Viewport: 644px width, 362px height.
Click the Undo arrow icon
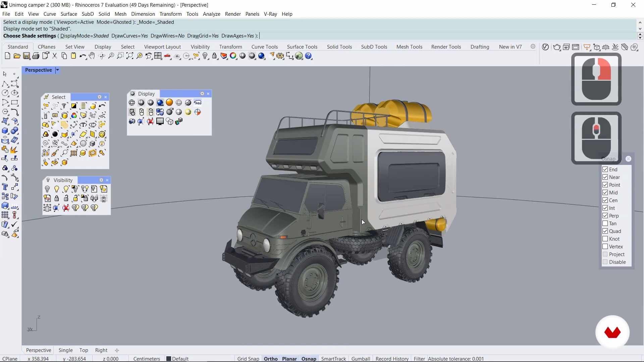(x=83, y=56)
